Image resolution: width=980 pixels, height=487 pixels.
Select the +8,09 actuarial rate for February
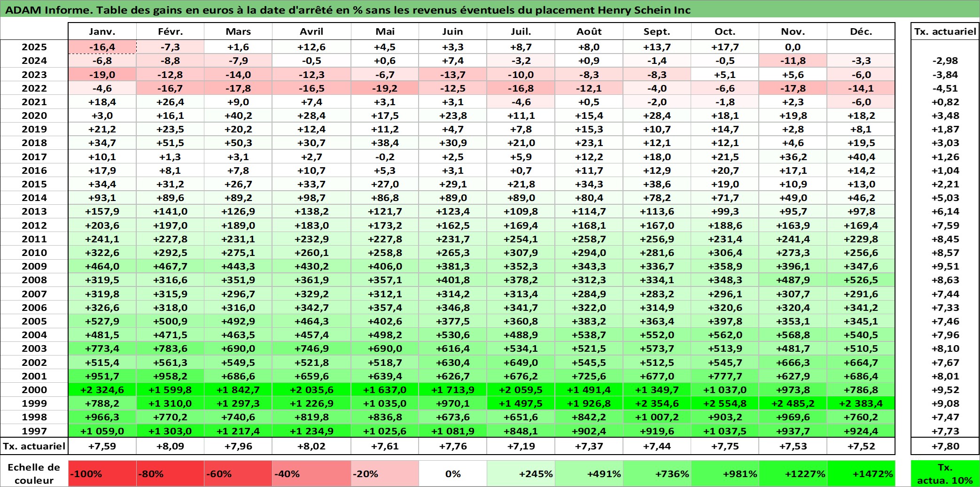[170, 446]
